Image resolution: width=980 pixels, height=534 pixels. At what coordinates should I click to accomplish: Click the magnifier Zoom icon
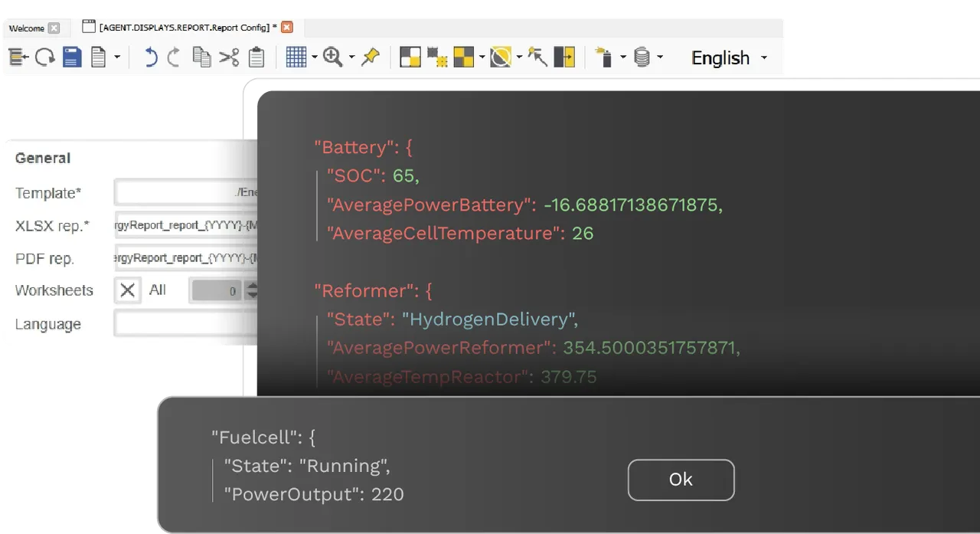point(333,57)
